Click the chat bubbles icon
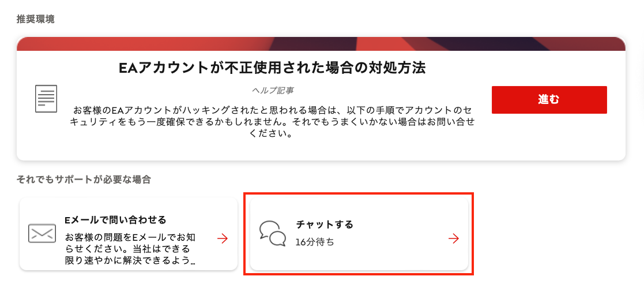This screenshot has width=644, height=291. [x=272, y=233]
